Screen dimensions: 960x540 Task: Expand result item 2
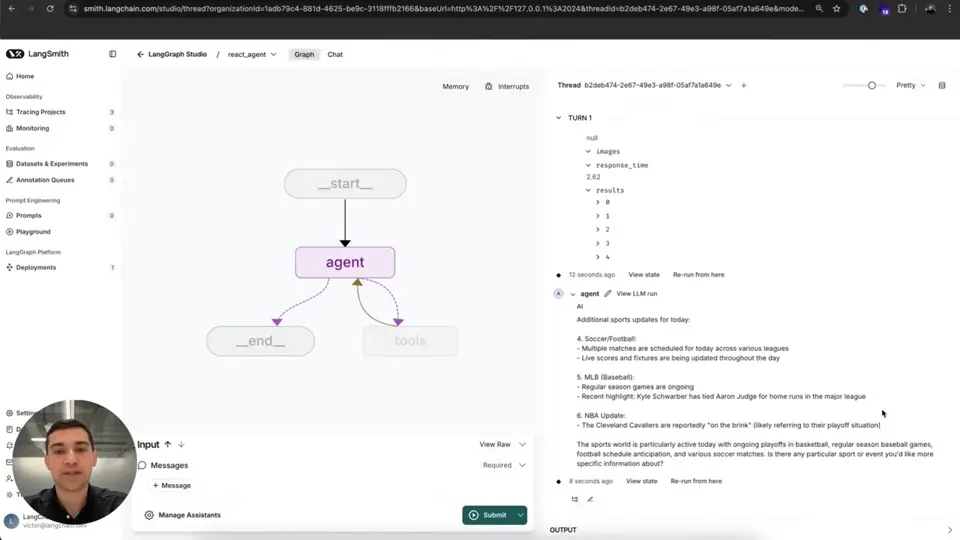coord(598,230)
